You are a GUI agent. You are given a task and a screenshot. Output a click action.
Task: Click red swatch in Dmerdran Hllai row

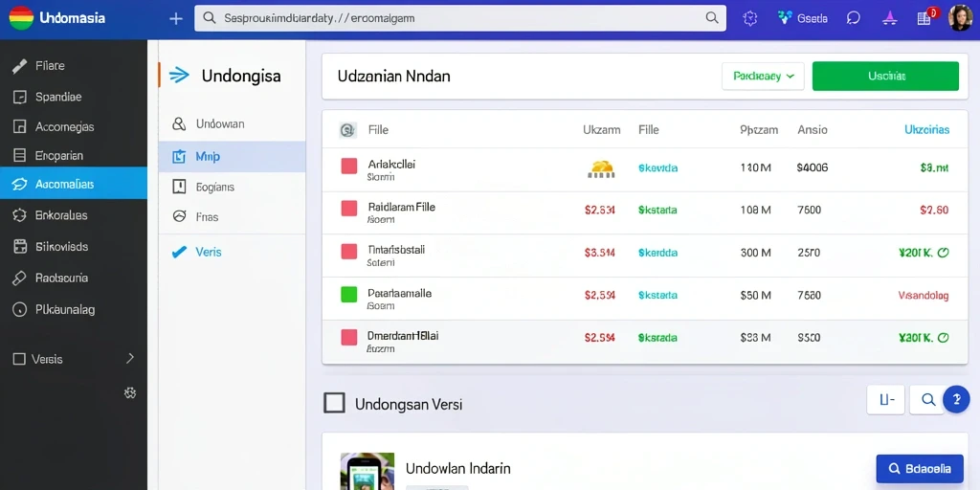tap(348, 338)
